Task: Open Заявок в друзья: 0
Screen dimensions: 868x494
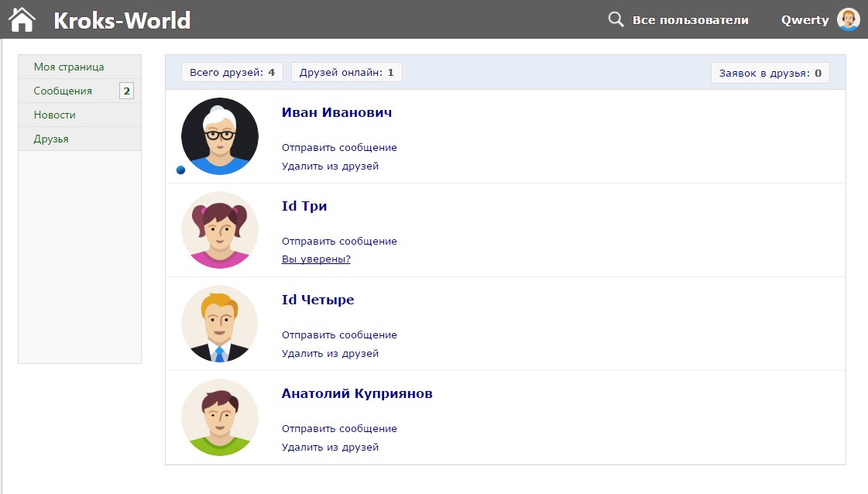Action: pyautogui.click(x=770, y=73)
